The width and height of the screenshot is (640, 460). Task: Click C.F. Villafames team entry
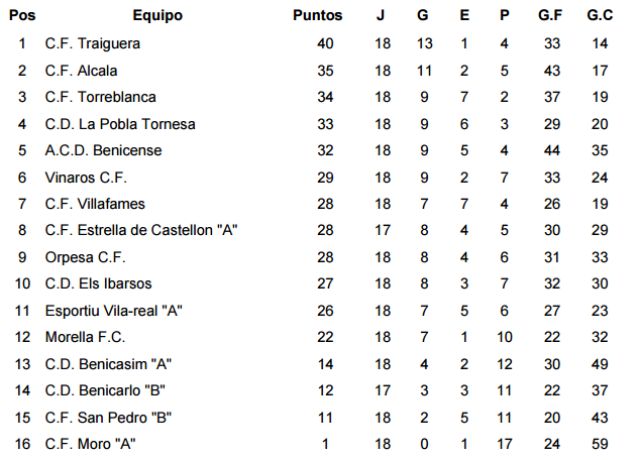(95, 204)
